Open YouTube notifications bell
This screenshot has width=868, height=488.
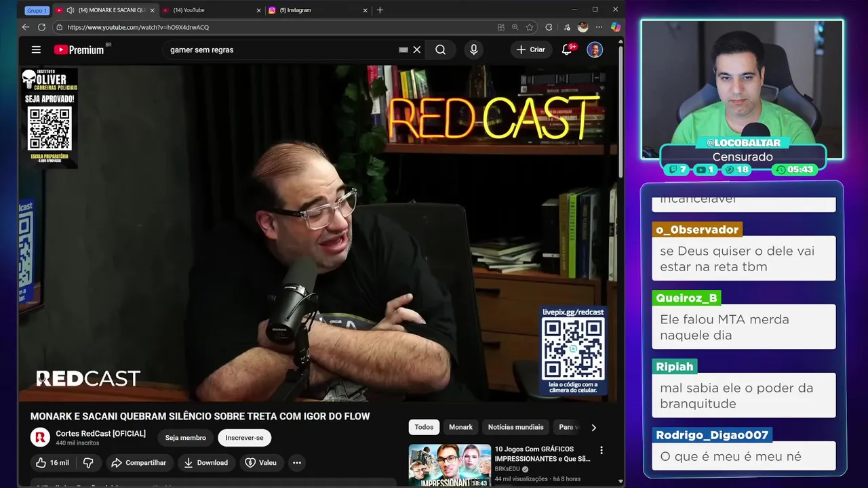coord(567,49)
